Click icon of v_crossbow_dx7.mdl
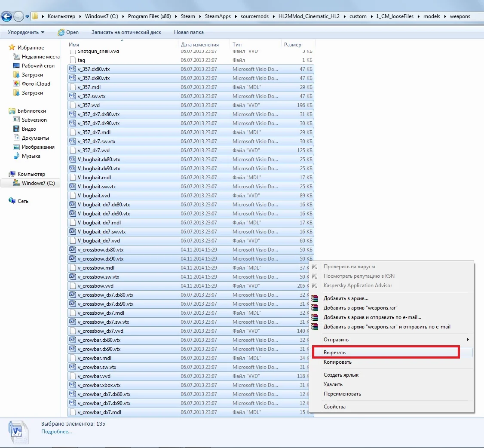484x448 pixels. click(x=73, y=313)
